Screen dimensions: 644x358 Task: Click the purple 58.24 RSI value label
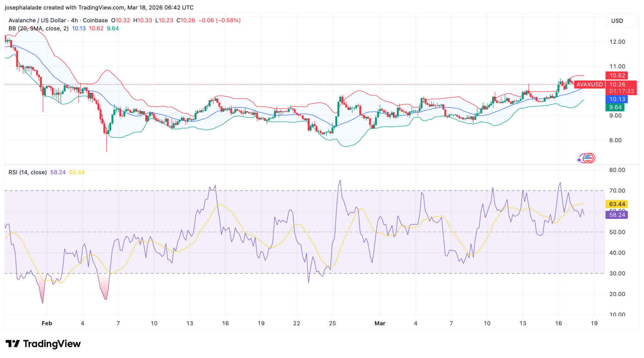(x=617, y=215)
